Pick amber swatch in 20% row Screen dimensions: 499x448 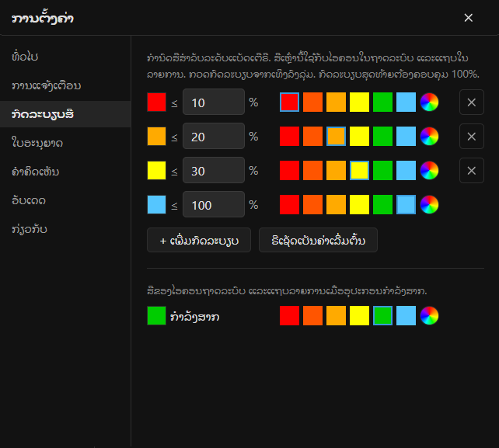coord(336,136)
